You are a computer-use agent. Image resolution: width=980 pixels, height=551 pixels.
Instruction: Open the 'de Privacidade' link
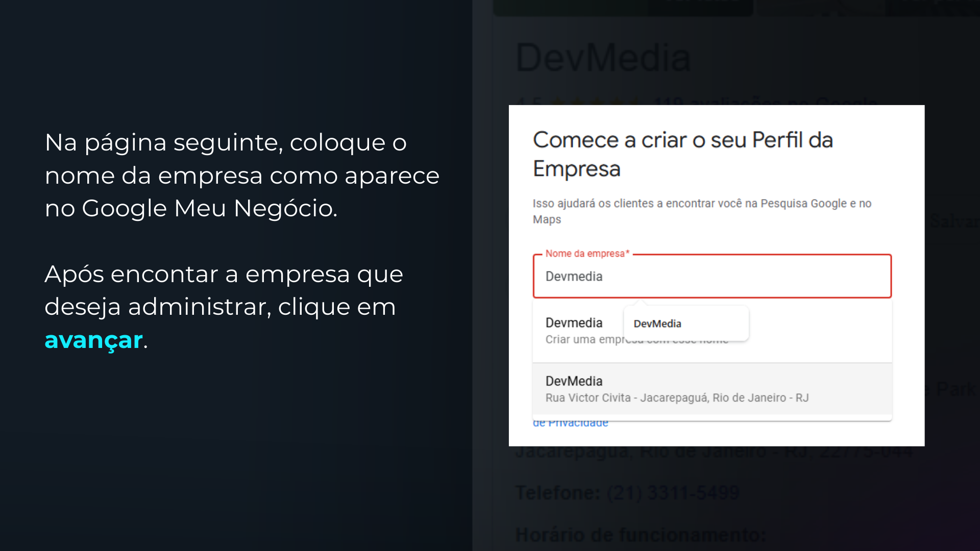point(570,423)
